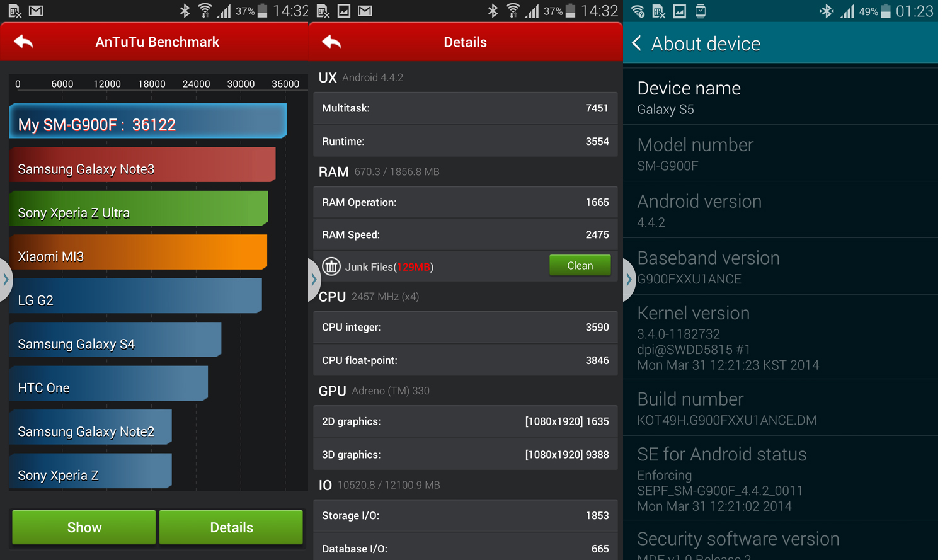
Task: Select the LG G2 bar
Action: pos(135,296)
